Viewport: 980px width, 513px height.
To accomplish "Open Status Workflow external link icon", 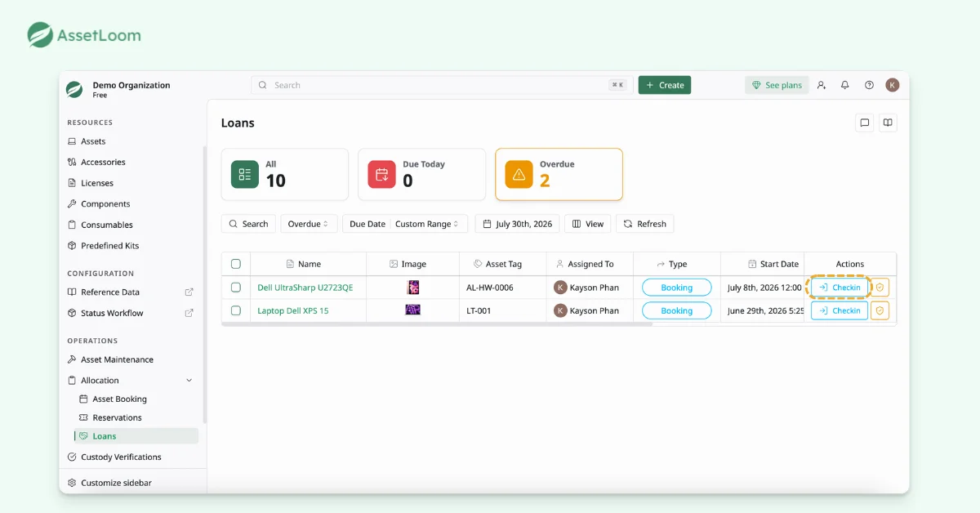I will (189, 313).
